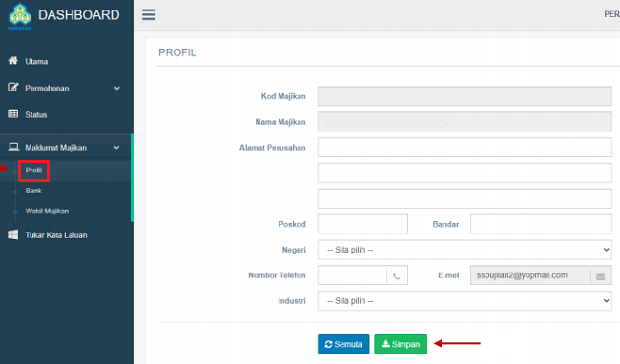
Task: Click the Alamat Perusahaan label
Action: (273, 148)
